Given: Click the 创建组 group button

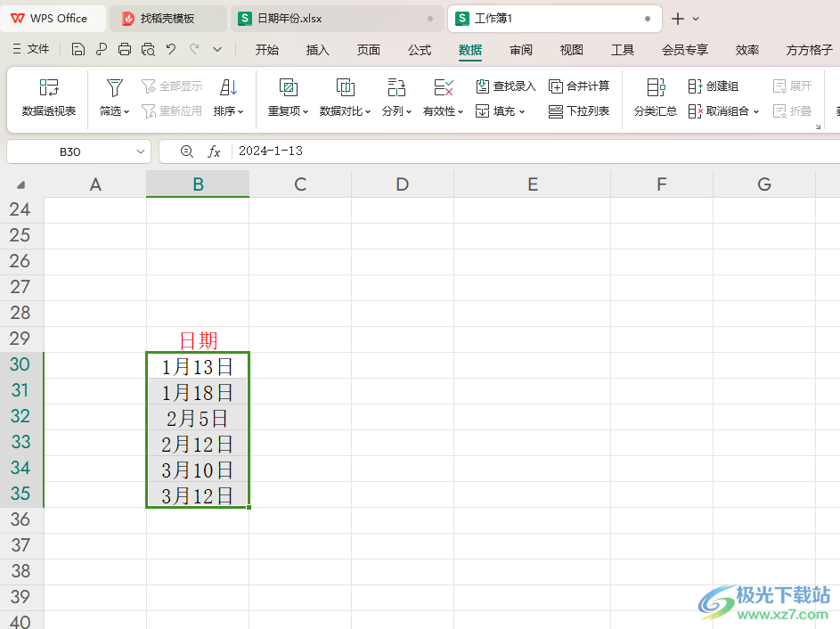Looking at the screenshot, I should 713,86.
